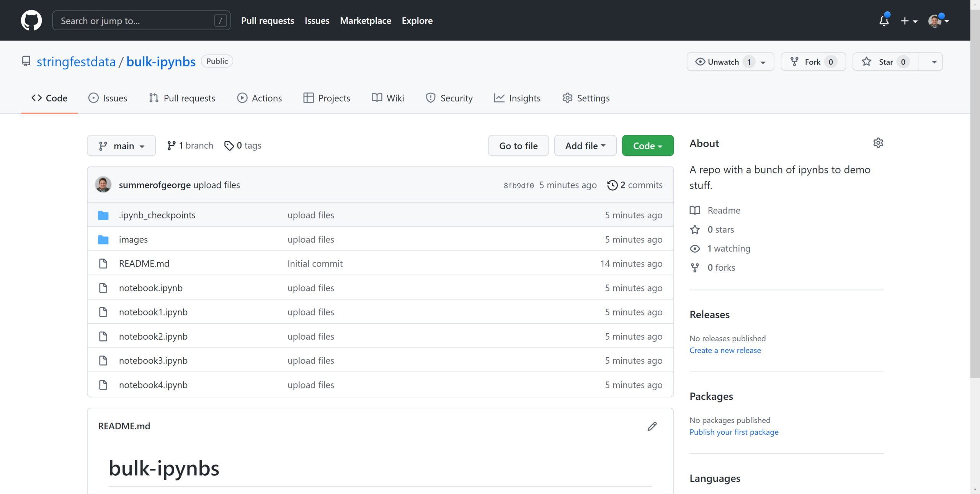This screenshot has height=494, width=980.
Task: Open notebook2.ipynb file
Action: coord(153,336)
